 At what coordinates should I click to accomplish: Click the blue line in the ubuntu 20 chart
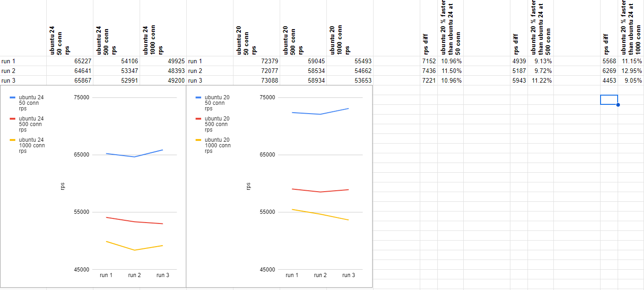pyautogui.click(x=320, y=114)
